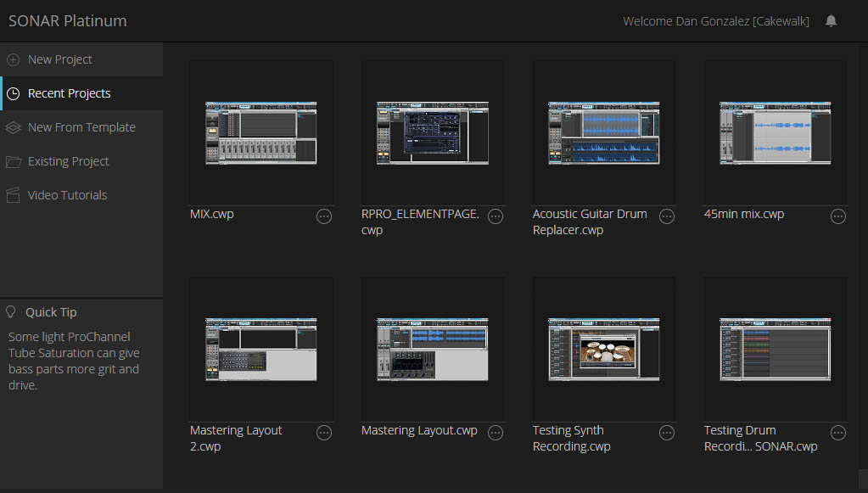Click the New From Template layers icon
Image resolution: width=868 pixels, height=493 pixels.
(14, 127)
